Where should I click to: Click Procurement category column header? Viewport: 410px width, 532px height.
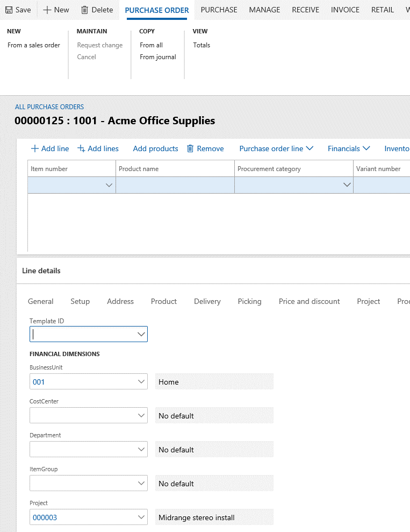click(294, 168)
